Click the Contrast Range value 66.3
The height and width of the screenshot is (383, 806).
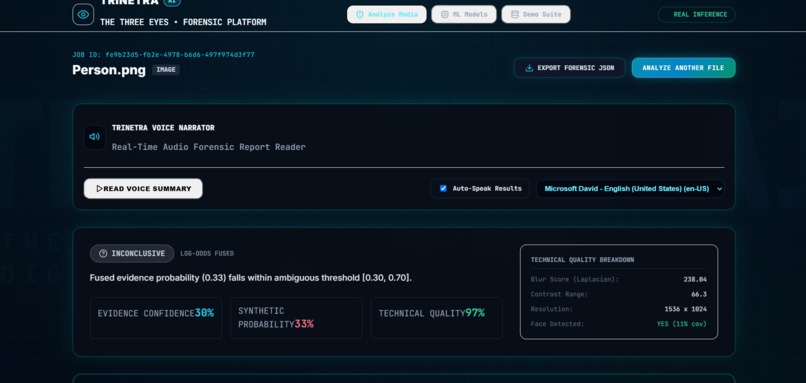[x=699, y=295]
